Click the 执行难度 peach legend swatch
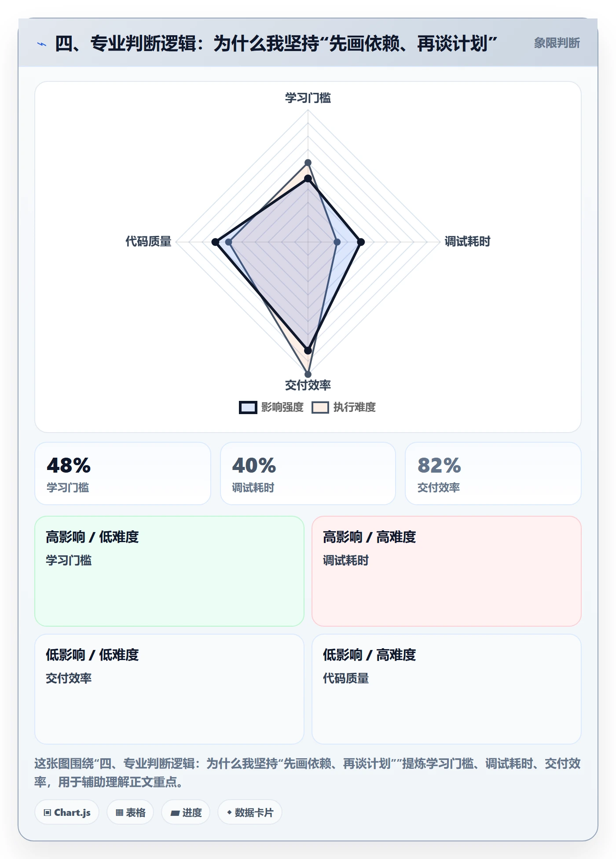This screenshot has height=859, width=616. pos(320,407)
